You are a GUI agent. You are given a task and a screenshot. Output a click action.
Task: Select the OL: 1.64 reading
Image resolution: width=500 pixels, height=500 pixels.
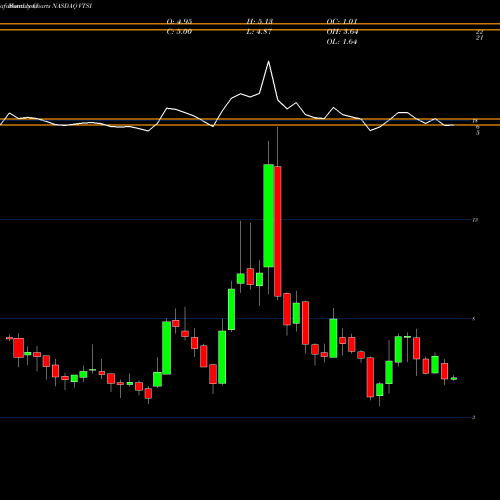[342, 42]
